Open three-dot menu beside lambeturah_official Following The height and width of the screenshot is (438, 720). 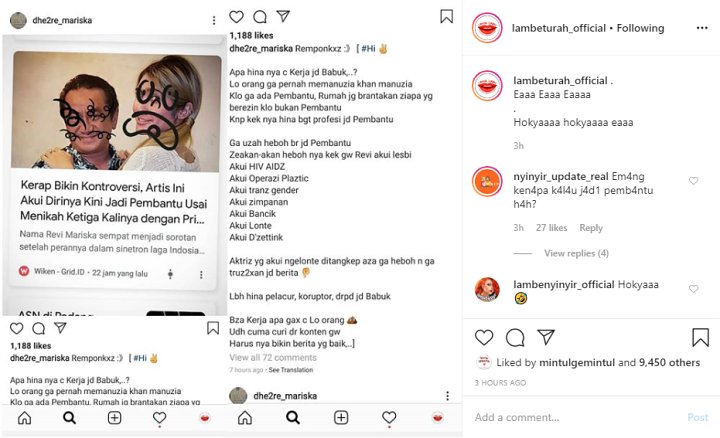click(x=702, y=28)
